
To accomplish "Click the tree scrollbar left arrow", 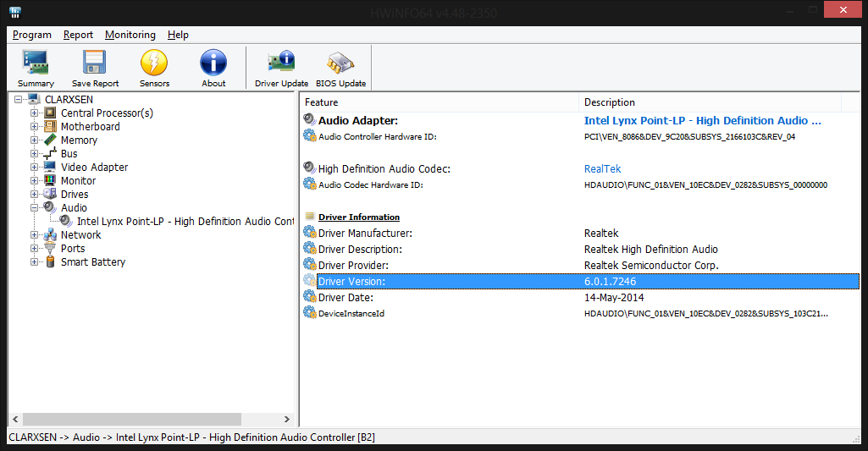I will click(x=15, y=419).
